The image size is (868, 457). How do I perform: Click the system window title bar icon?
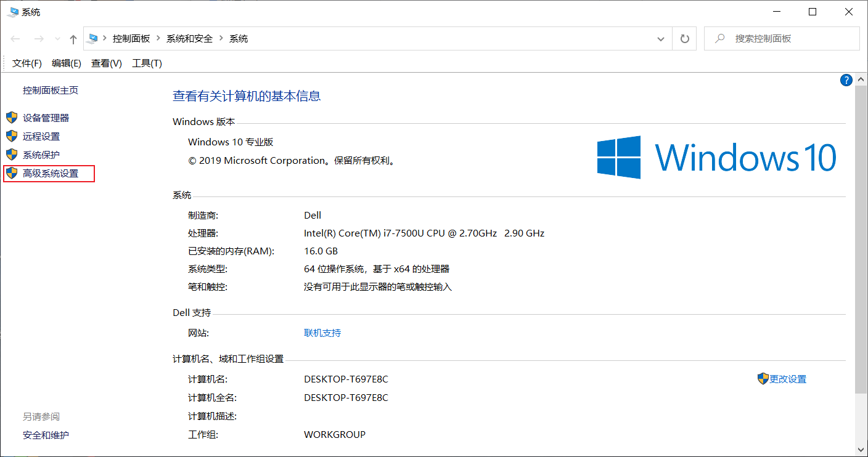point(13,12)
